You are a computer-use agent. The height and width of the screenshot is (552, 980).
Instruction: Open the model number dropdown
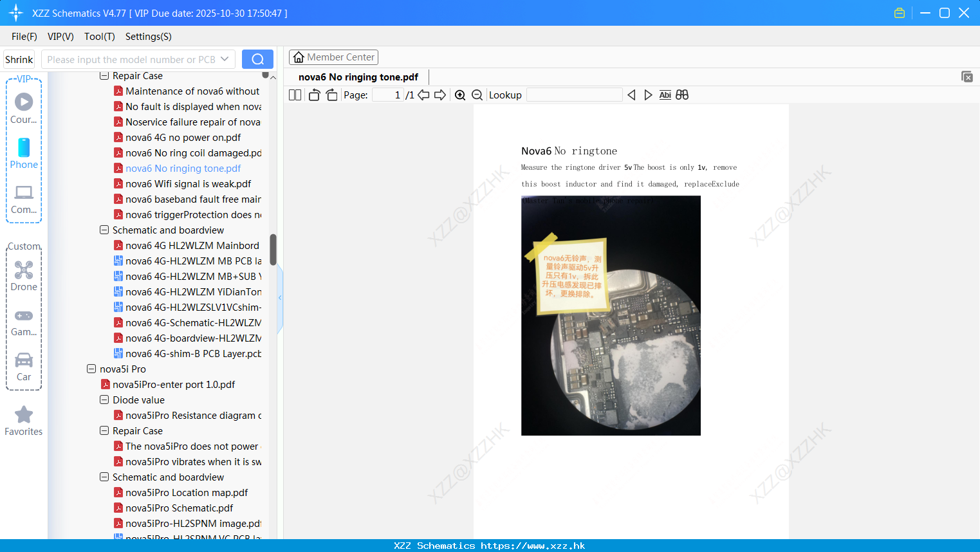pyautogui.click(x=225, y=59)
